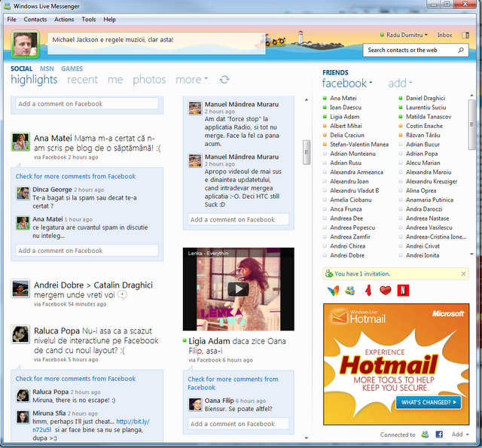The image size is (482, 448).
Task: Click the Messenger people icon below invitation
Action: coord(349,291)
